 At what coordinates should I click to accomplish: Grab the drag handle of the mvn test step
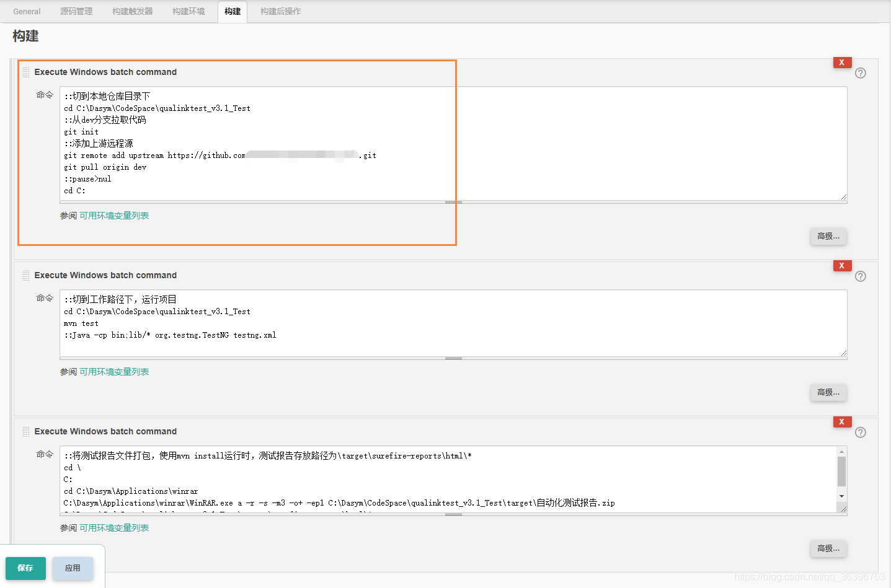tap(25, 276)
